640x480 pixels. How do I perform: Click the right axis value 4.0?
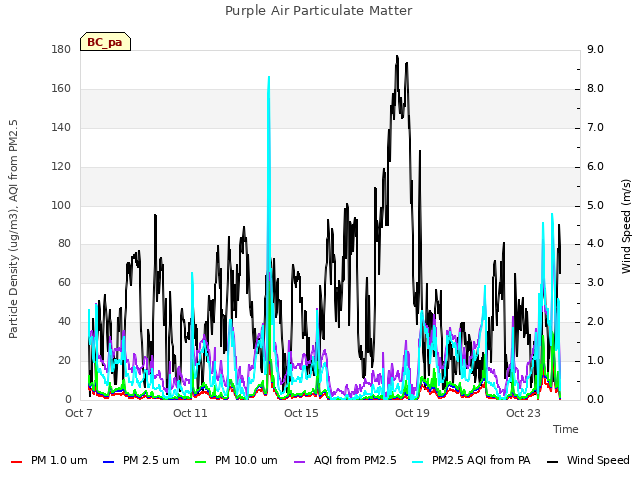595,244
